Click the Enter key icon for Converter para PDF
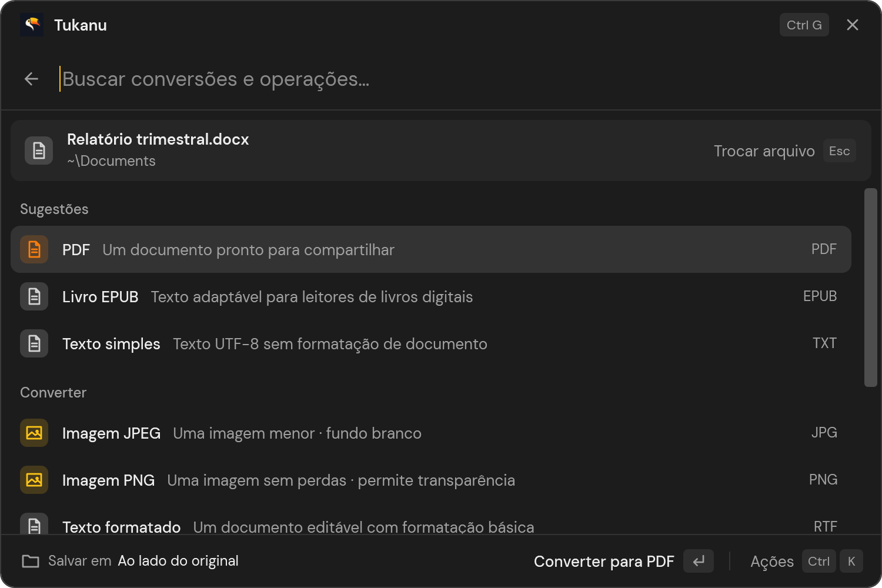 (699, 561)
